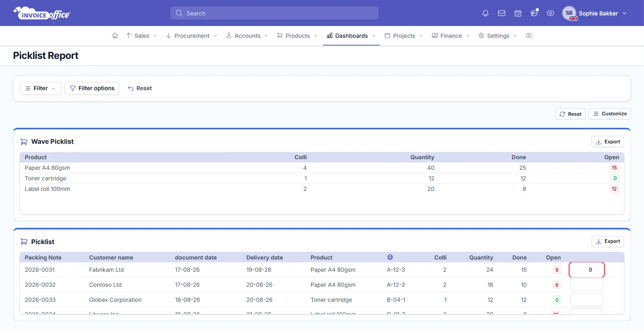Click open badge 15 for Paper A4
Image resolution: width=644 pixels, height=329 pixels.
point(614,168)
